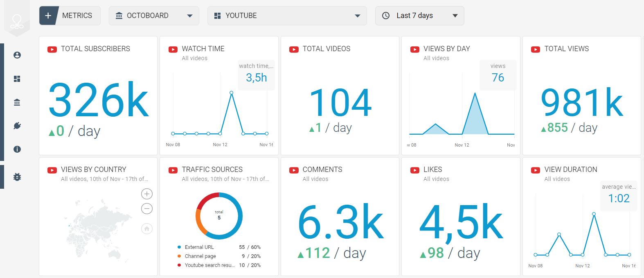644x278 pixels.
Task: Open the dashboards grid sidebar icon
Action: 17,79
